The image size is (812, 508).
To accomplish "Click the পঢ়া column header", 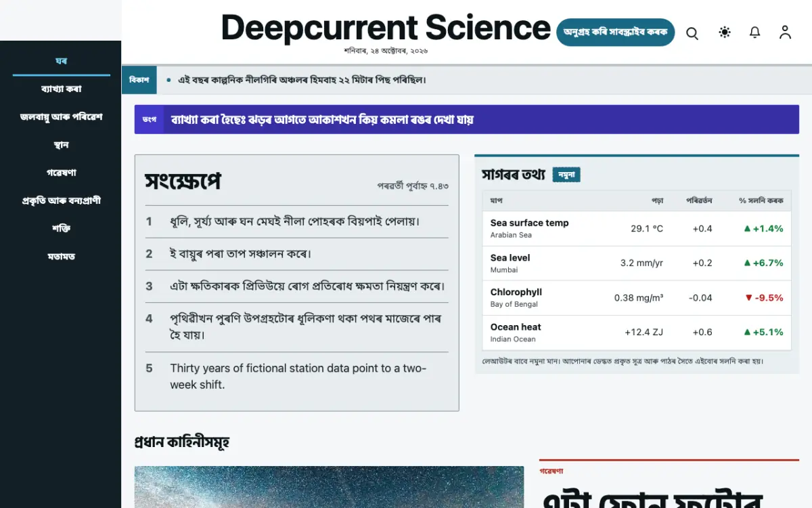I will coord(658,200).
